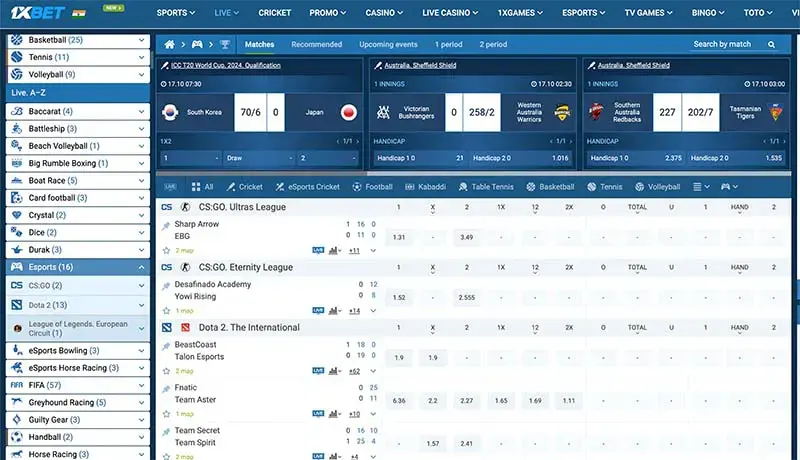
Task: Select odds 6.36 for Fnatic
Action: point(399,400)
